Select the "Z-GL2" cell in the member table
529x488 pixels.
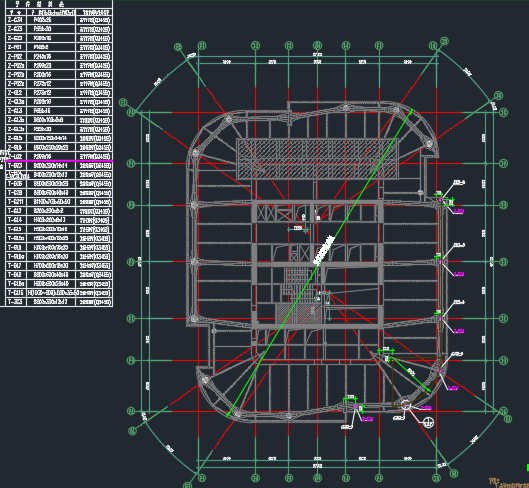tap(16, 92)
